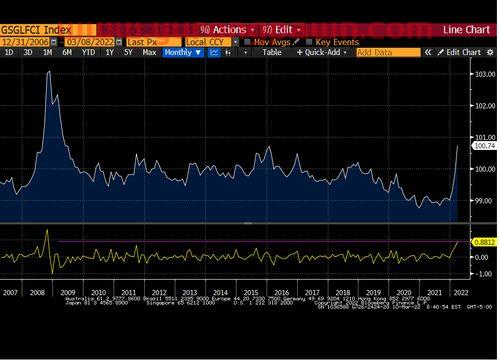Open the Local CCY currency dropdown

(236, 42)
